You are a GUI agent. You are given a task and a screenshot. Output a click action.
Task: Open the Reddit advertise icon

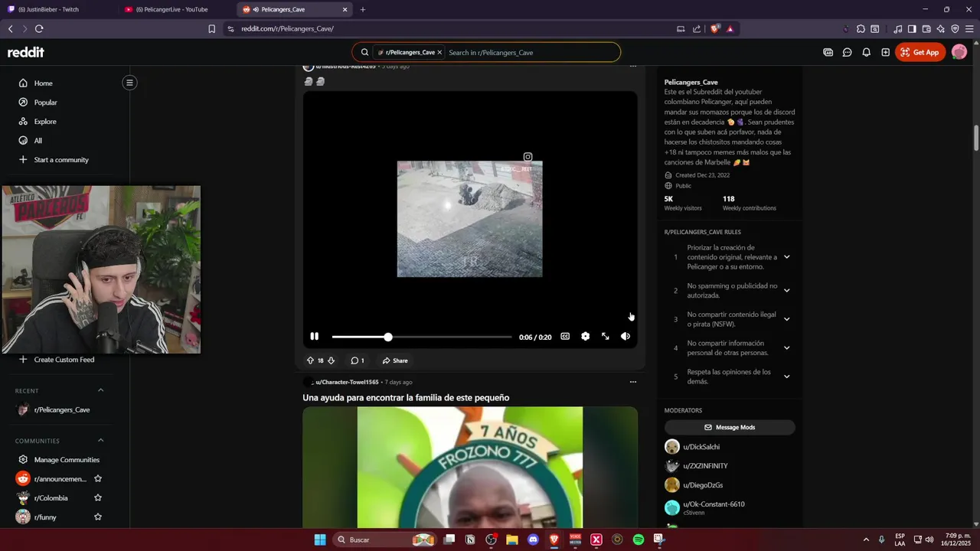828,53
